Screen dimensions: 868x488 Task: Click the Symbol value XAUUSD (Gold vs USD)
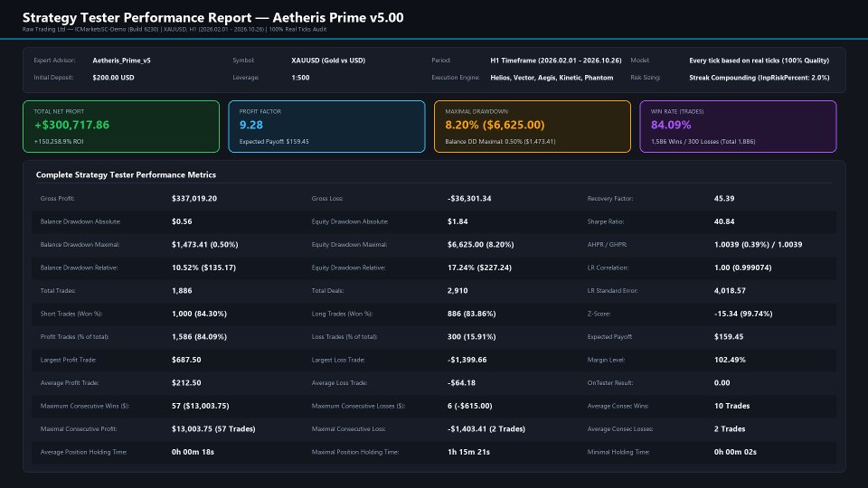328,61
